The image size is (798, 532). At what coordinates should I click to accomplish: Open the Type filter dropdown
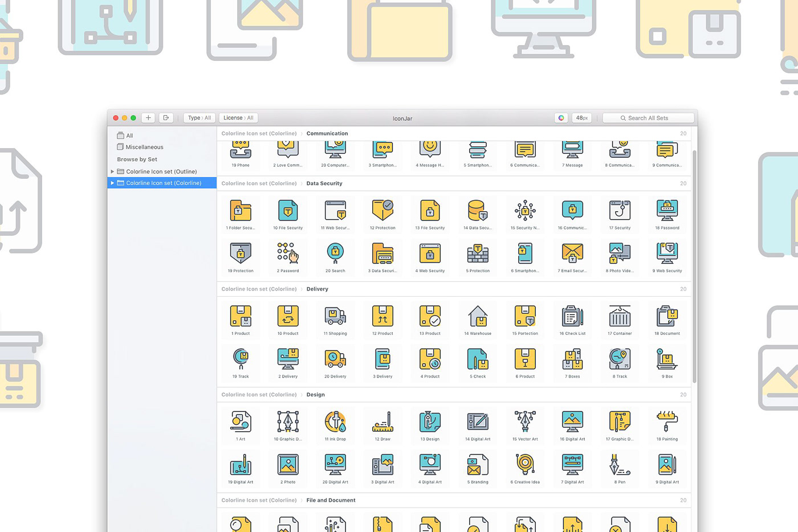coord(199,118)
